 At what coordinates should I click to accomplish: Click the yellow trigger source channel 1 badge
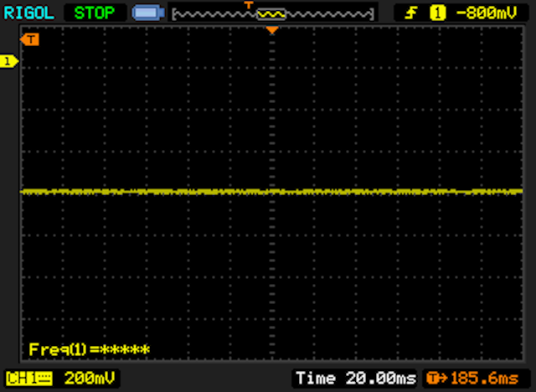point(437,13)
